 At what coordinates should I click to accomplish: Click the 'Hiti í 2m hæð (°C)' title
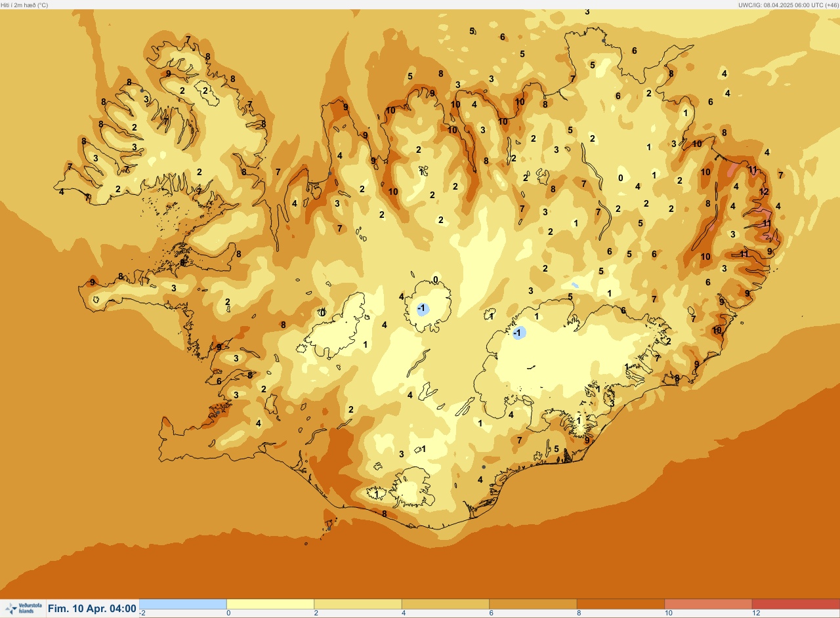click(24, 5)
